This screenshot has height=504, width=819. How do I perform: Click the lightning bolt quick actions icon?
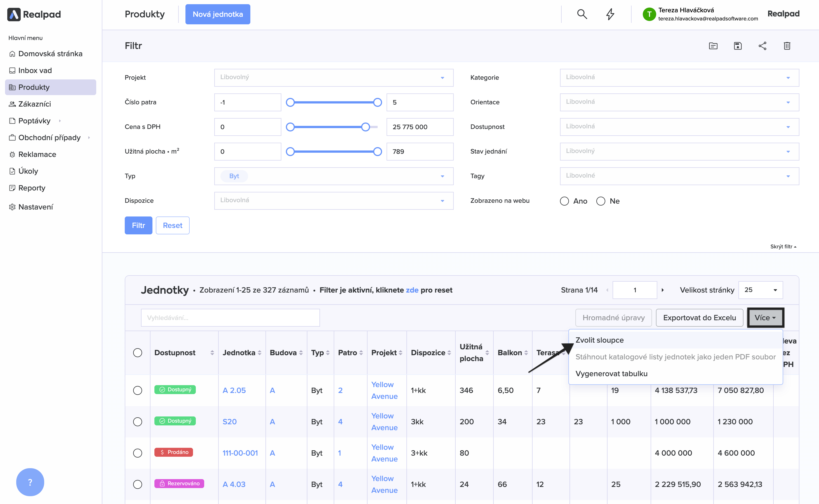pyautogui.click(x=610, y=14)
